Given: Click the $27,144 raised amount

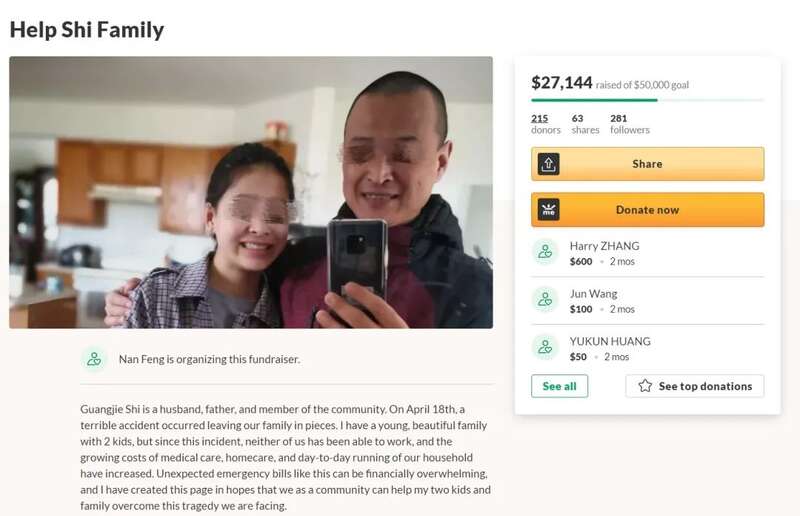Looking at the screenshot, I should coord(562,83).
